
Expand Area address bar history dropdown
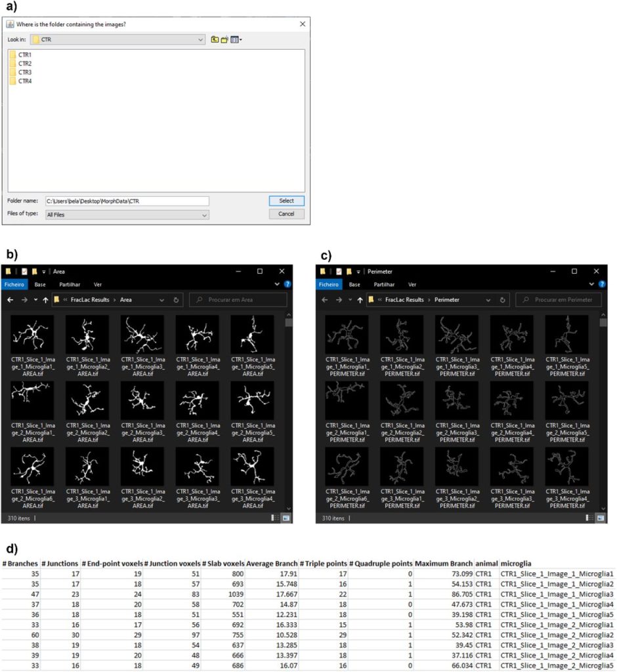click(x=161, y=300)
